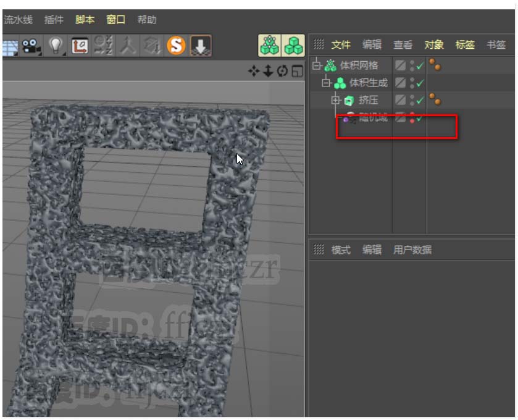Click the orange S snap icon
The width and height of the screenshot is (518, 420).
177,46
